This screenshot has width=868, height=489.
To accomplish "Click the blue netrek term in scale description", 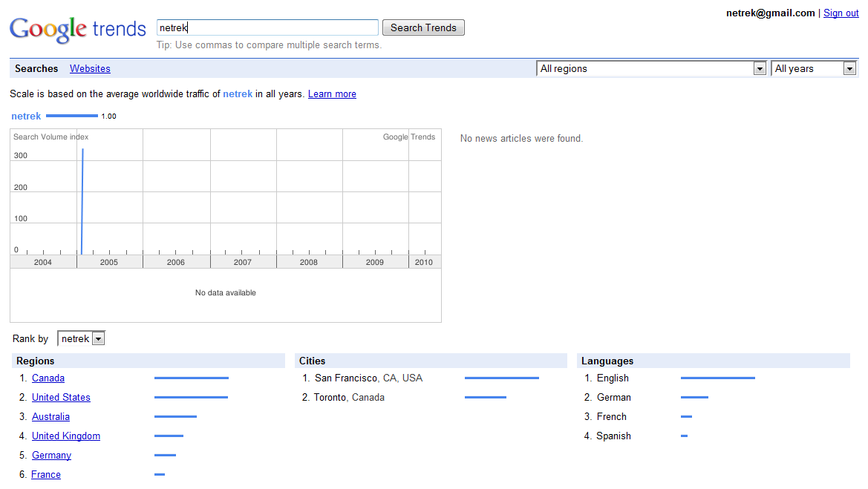I will 238,94.
